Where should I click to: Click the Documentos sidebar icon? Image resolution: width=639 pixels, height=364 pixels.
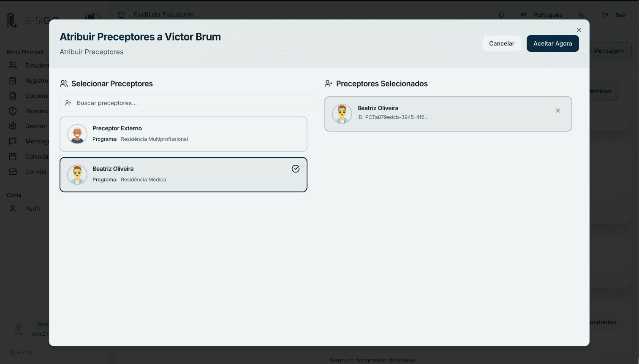coord(13,96)
